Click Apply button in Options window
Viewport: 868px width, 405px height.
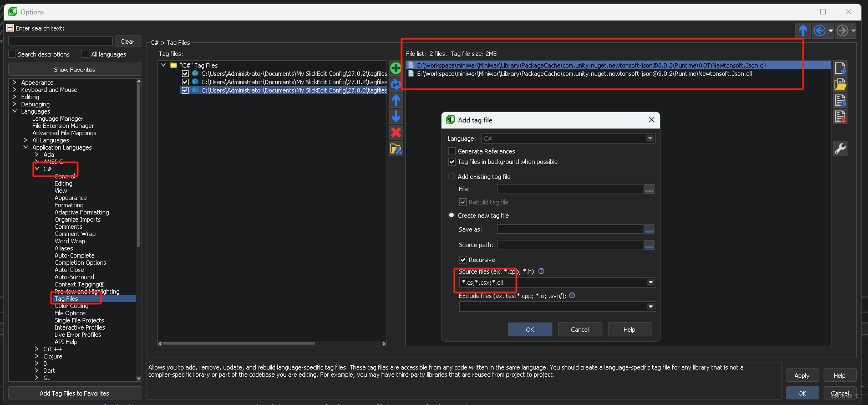[x=802, y=376]
